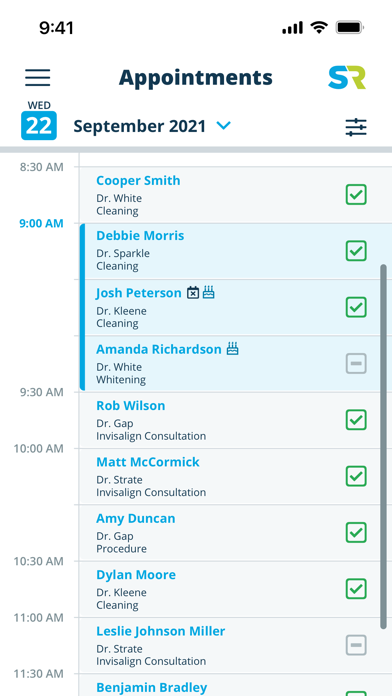
Task: Click the vertical scrollbar thumb
Action: (384, 447)
